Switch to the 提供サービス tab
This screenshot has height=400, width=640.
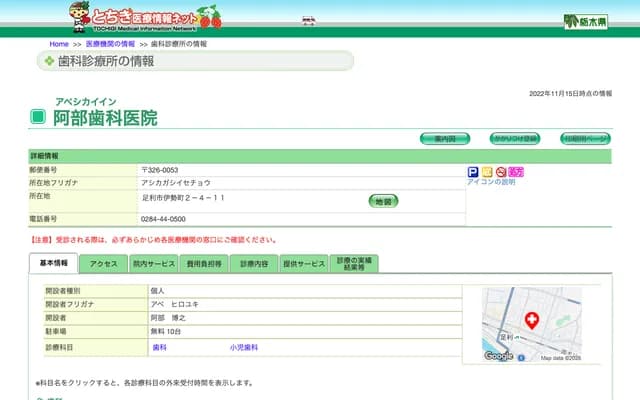click(304, 264)
